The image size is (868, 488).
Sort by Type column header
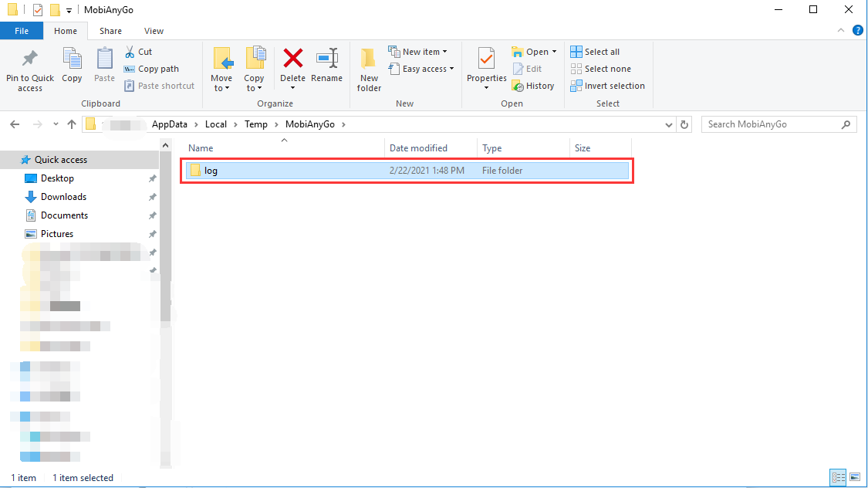(523, 148)
